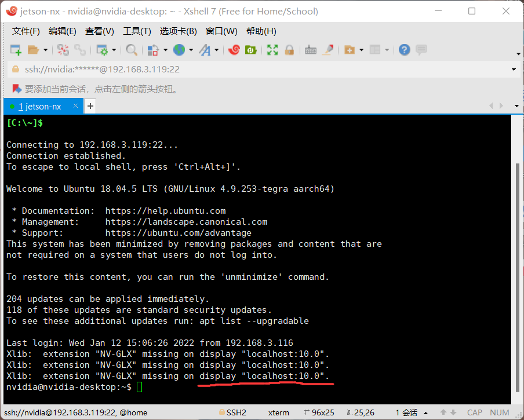Add a new tab with plus button
Image resolution: width=524 pixels, height=420 pixels.
[x=90, y=106]
